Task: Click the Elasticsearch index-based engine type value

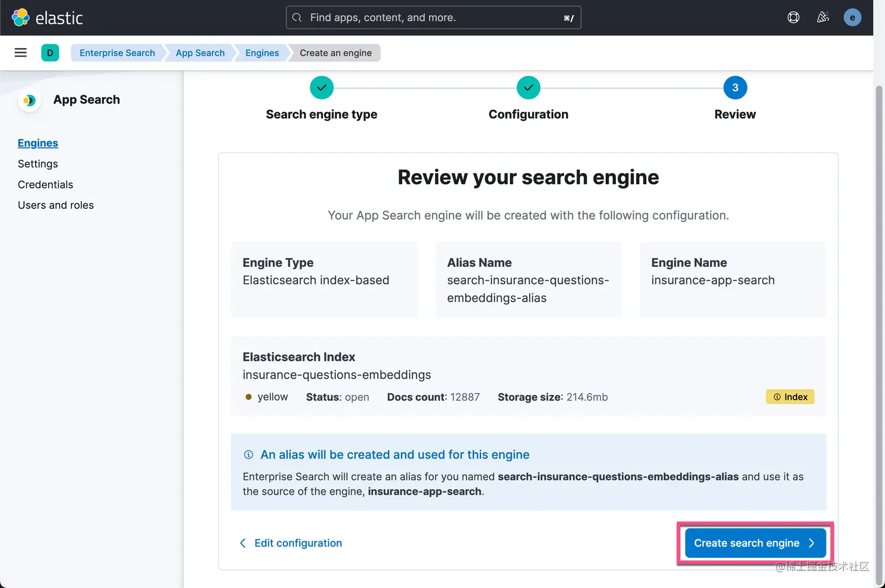Action: [316, 280]
